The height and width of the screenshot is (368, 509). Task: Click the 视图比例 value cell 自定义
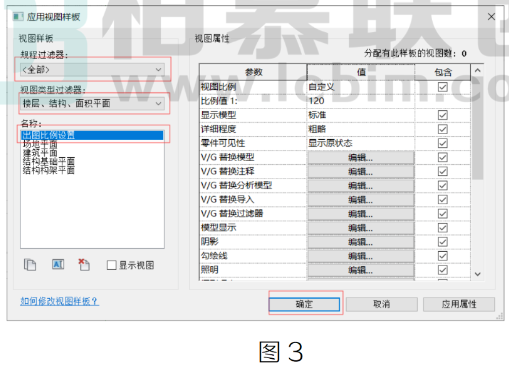click(361, 87)
